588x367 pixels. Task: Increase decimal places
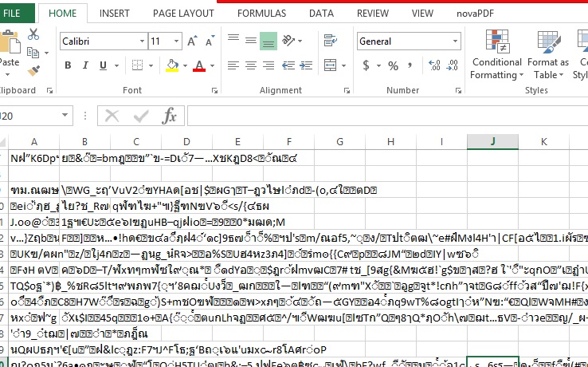434,65
